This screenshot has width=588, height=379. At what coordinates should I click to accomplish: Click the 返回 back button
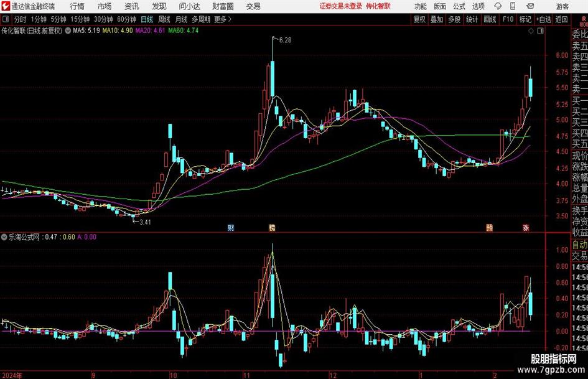coord(561,19)
